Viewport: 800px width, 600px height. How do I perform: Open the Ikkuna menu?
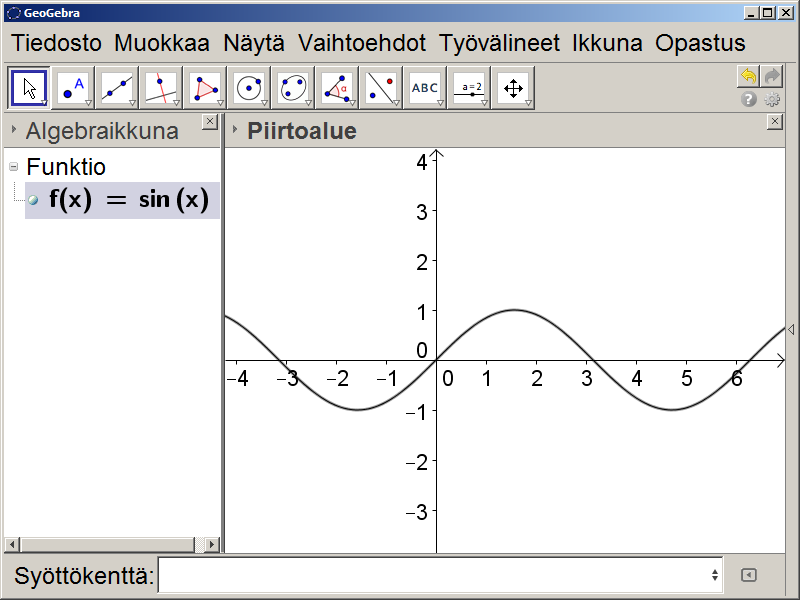coord(607,43)
